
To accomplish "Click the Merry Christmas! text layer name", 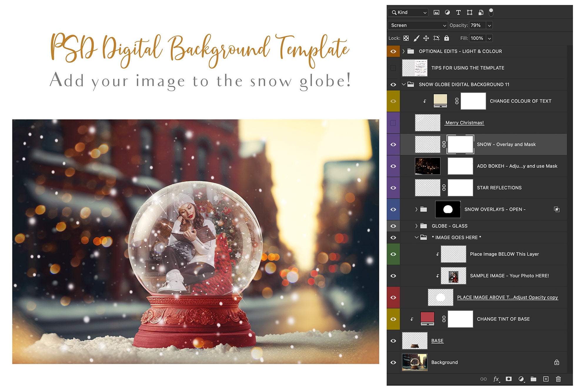I will (464, 123).
